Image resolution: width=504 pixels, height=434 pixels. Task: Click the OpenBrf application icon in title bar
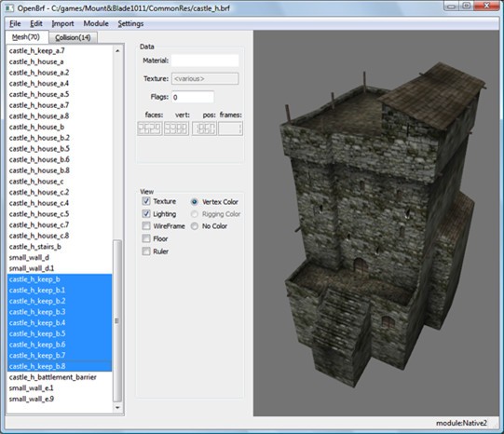coord(9,8)
